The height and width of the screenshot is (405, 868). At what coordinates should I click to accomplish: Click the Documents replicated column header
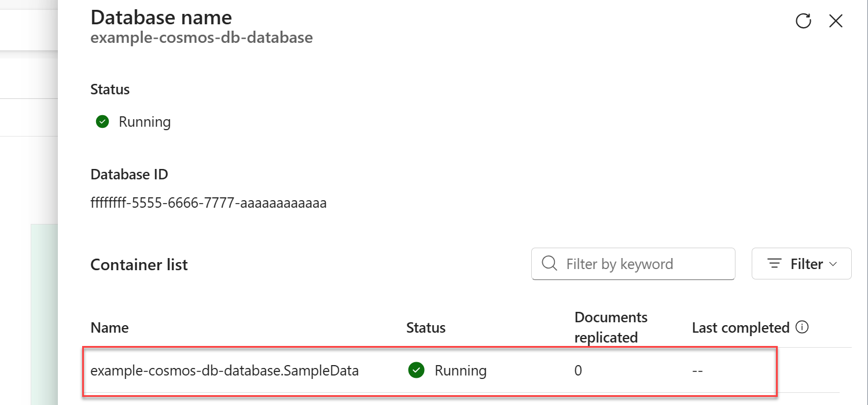coord(610,327)
